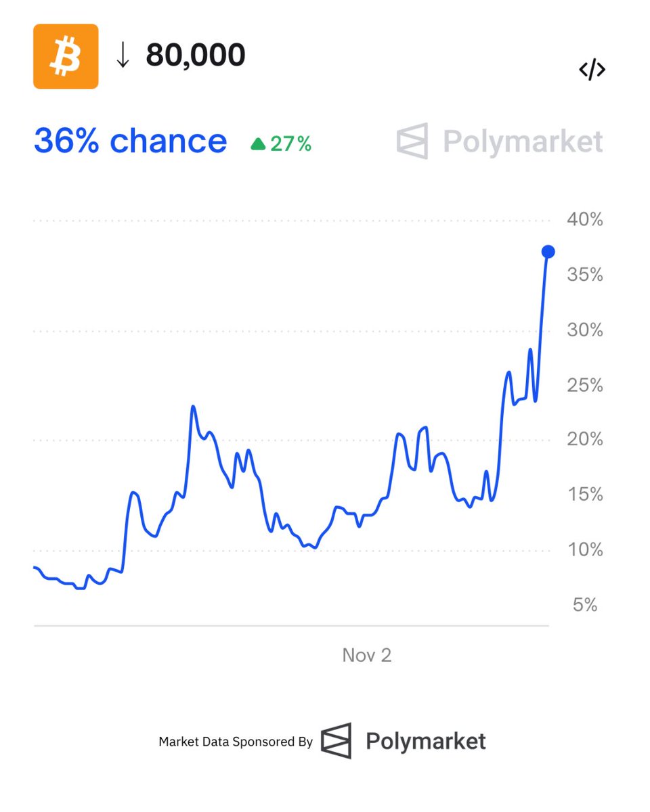Click the 36% chance text

(x=130, y=141)
